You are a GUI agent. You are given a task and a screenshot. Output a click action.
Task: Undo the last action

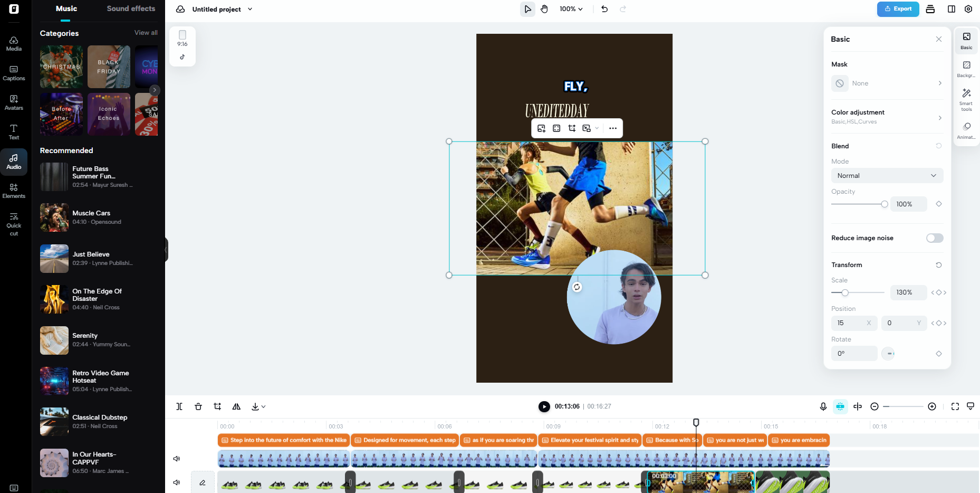604,9
